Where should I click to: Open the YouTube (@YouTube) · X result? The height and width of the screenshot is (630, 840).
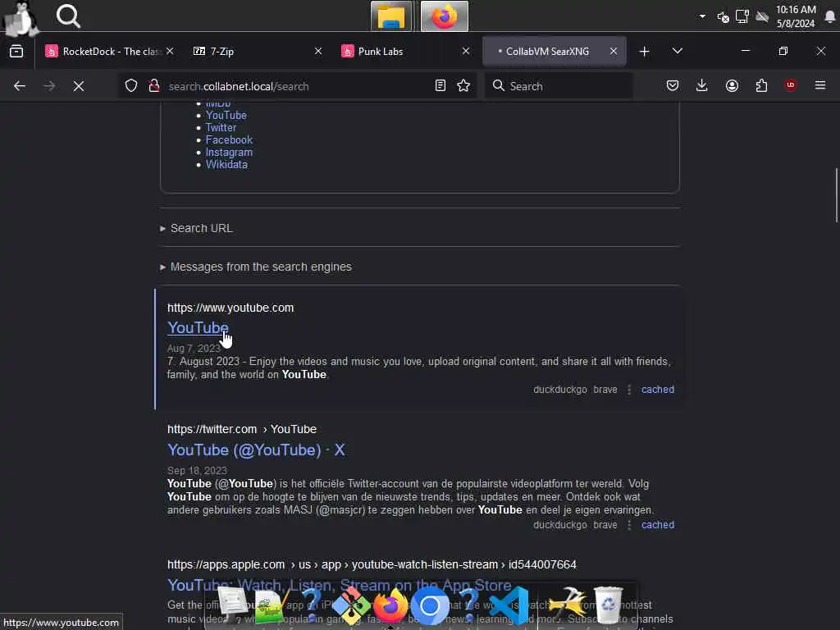(256, 450)
